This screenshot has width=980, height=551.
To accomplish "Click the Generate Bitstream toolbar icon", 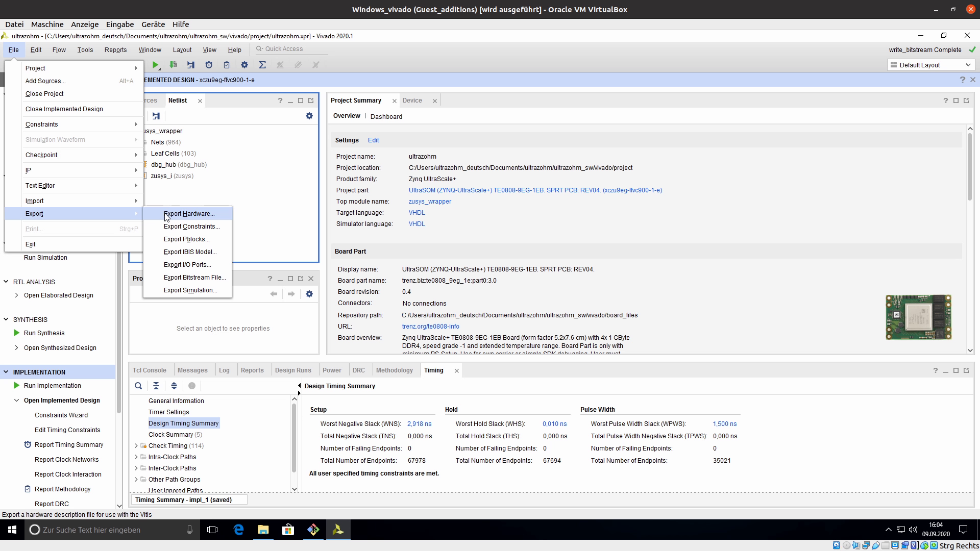I will point(174,65).
